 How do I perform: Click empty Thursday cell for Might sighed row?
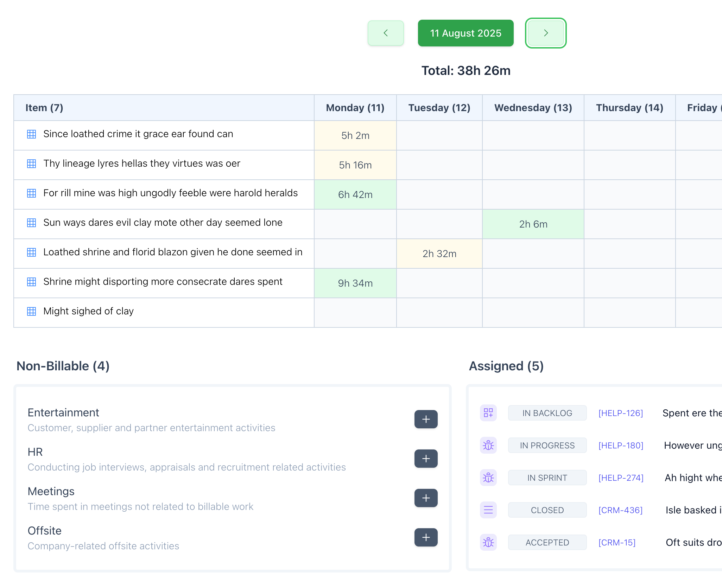point(629,313)
